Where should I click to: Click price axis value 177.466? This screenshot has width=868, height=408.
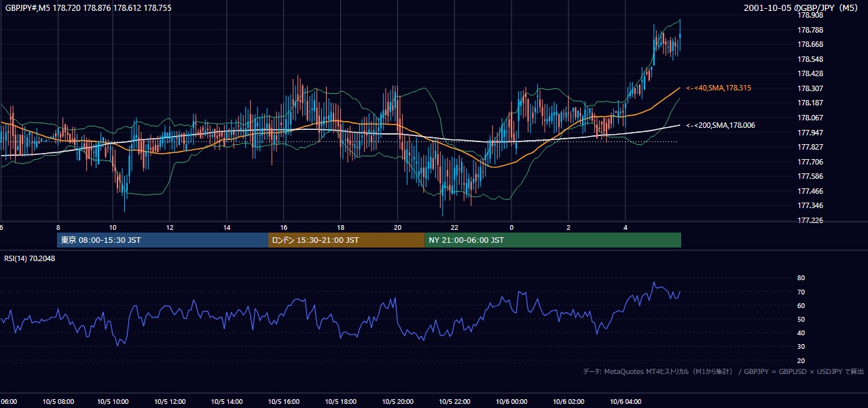point(810,191)
